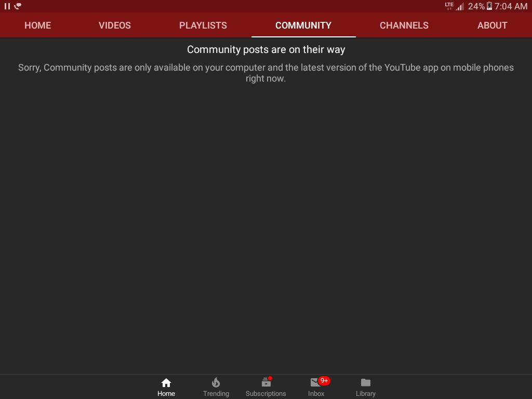Tap the Home label text in bottom bar

[x=166, y=394]
